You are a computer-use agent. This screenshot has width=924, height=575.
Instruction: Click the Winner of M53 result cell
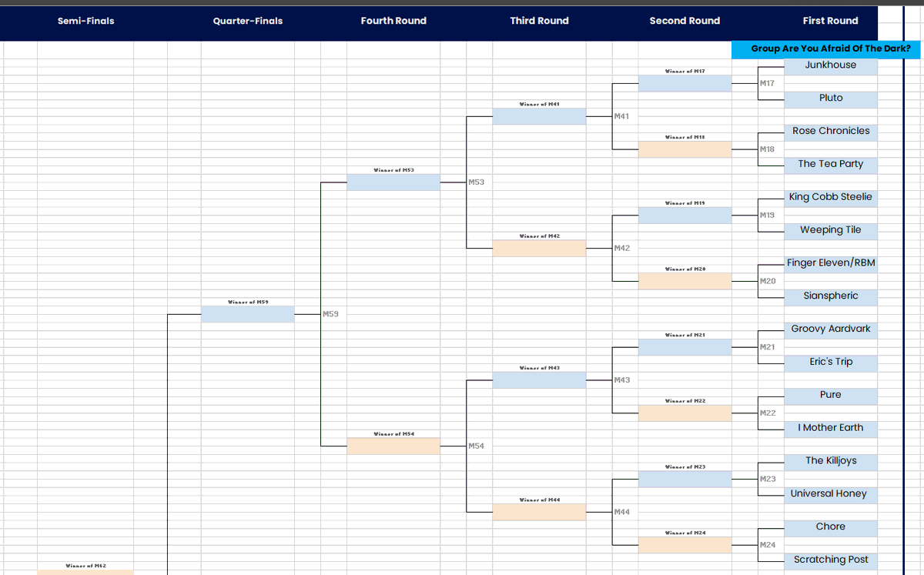[x=393, y=182]
